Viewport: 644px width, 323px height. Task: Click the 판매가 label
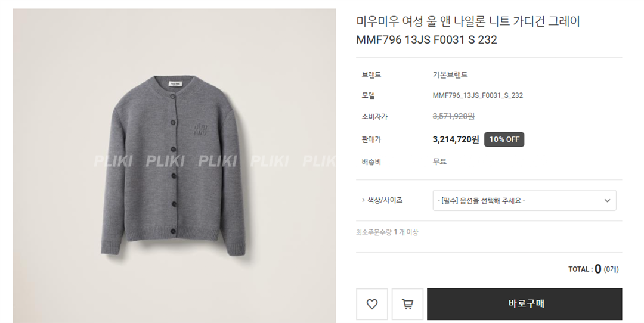371,139
